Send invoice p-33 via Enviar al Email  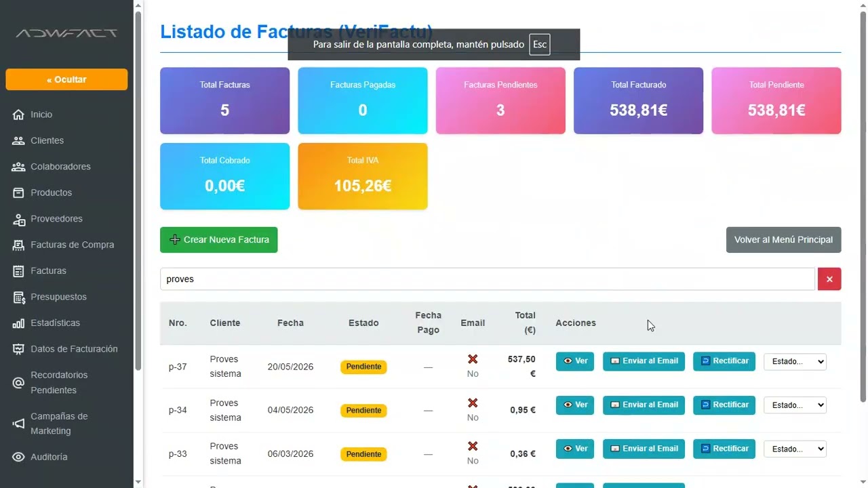[644, 449]
